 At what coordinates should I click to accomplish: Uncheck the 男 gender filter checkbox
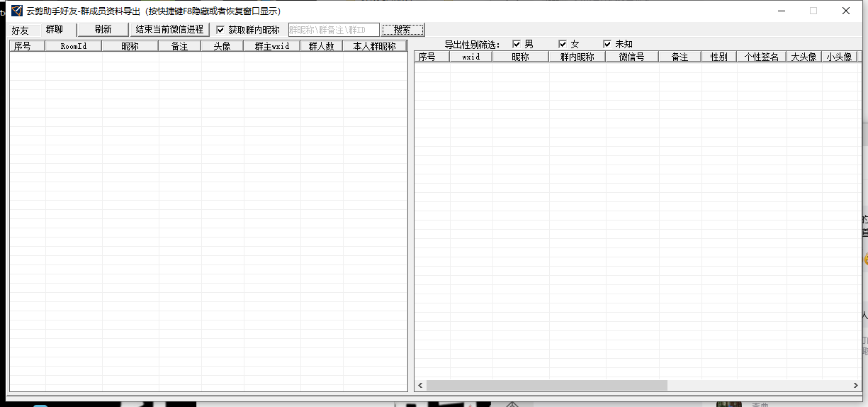(x=517, y=44)
